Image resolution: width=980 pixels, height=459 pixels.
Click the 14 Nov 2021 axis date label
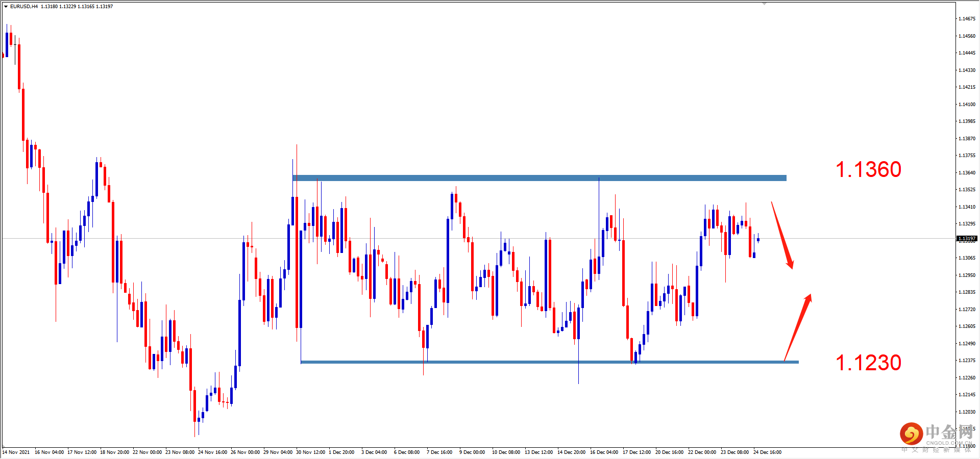click(x=16, y=452)
